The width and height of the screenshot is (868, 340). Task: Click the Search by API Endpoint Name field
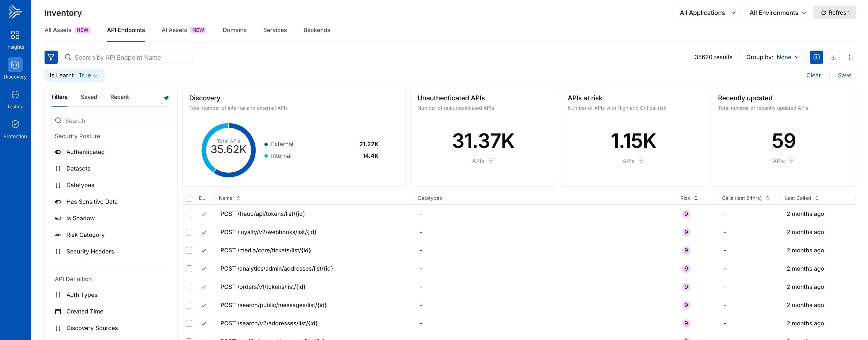127,57
